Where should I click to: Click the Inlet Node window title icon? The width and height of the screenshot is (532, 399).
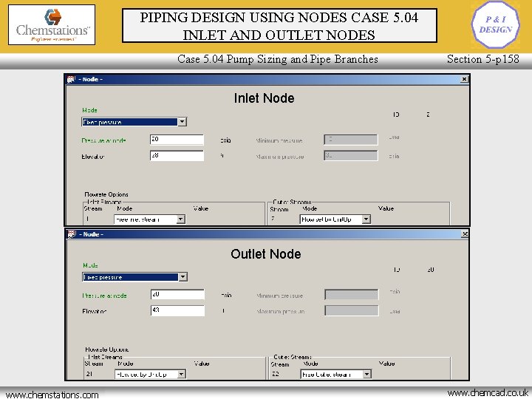[71, 79]
